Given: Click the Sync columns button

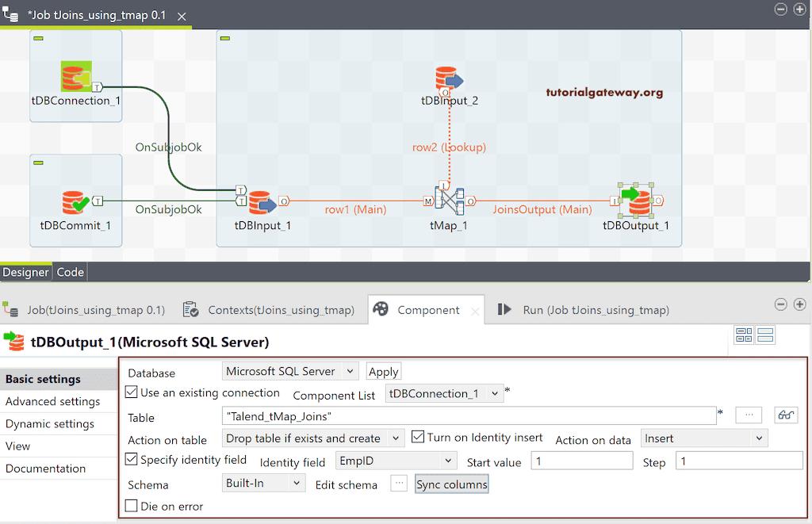Looking at the screenshot, I should pos(451,484).
